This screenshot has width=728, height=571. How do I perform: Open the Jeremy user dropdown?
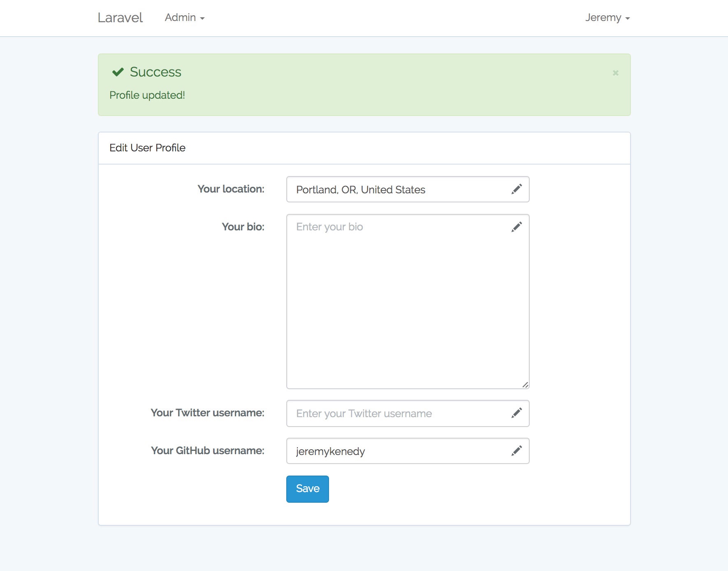point(607,18)
